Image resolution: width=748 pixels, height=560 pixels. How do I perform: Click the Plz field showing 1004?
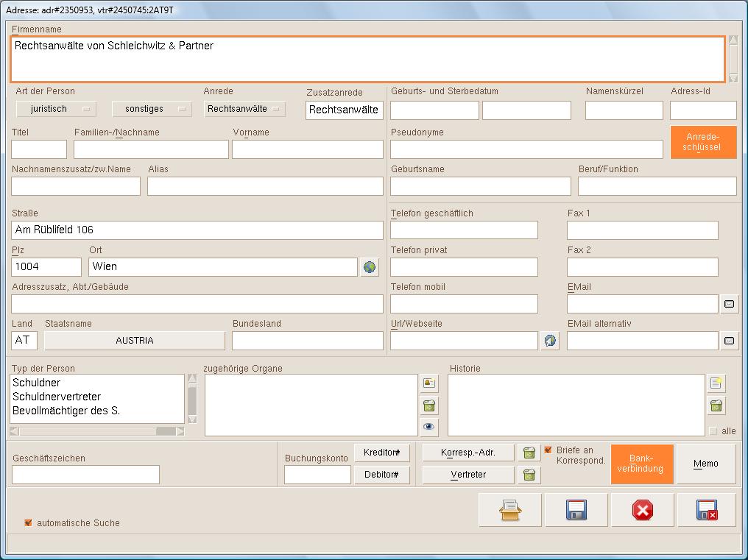click(x=46, y=267)
